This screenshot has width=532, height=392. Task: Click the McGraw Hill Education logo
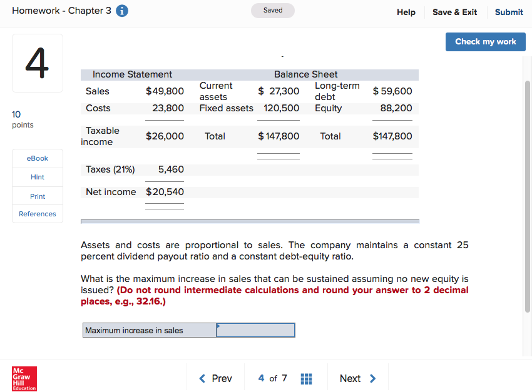tap(23, 378)
